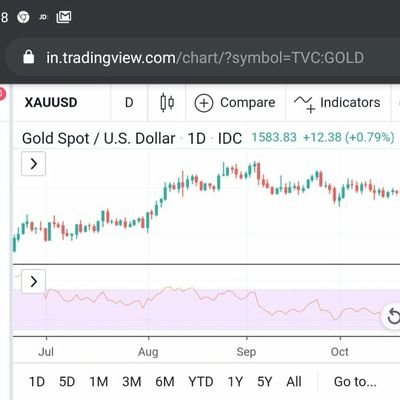
Task: Select the 5D range tab
Action: (67, 382)
